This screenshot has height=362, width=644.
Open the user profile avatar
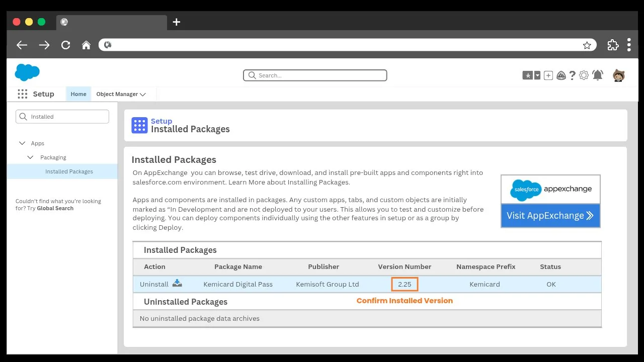(x=618, y=75)
